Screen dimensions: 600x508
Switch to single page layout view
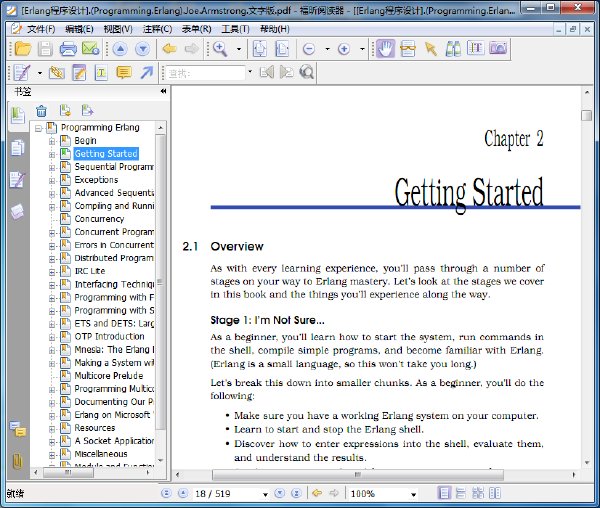coord(444,493)
